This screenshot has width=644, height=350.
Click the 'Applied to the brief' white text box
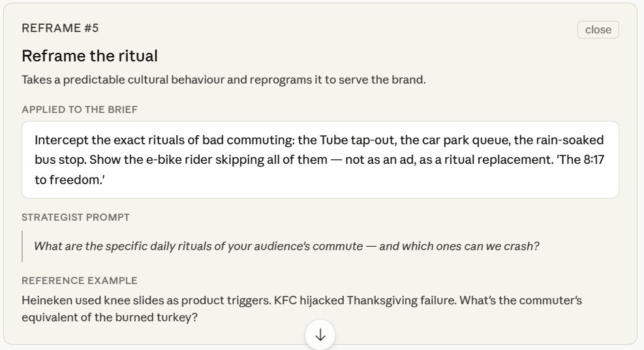320,160
